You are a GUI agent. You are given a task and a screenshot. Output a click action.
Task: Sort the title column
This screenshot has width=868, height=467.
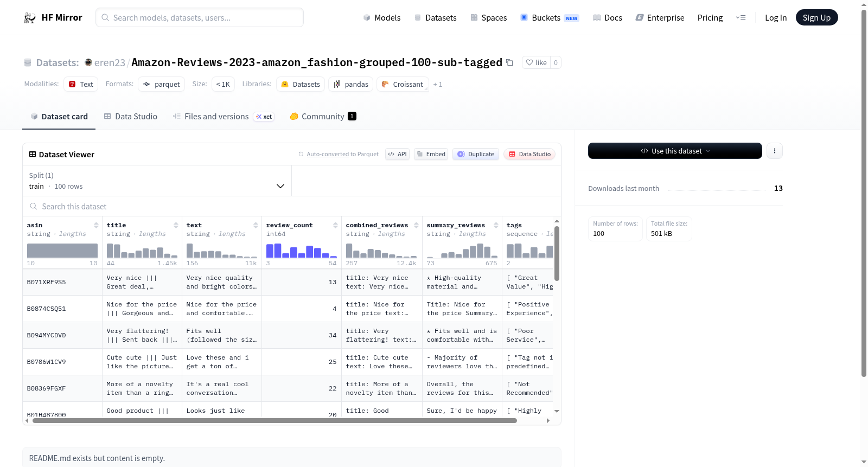[x=176, y=225]
